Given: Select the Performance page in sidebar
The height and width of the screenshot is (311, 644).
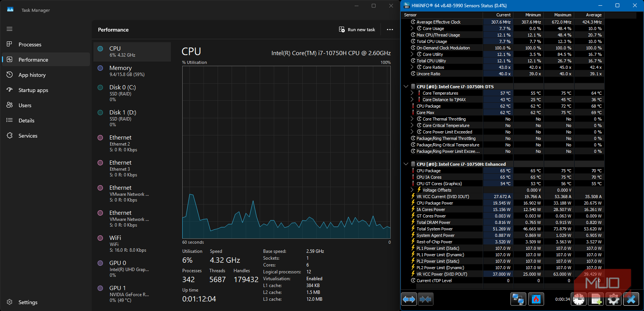Looking at the screenshot, I should 46,60.
